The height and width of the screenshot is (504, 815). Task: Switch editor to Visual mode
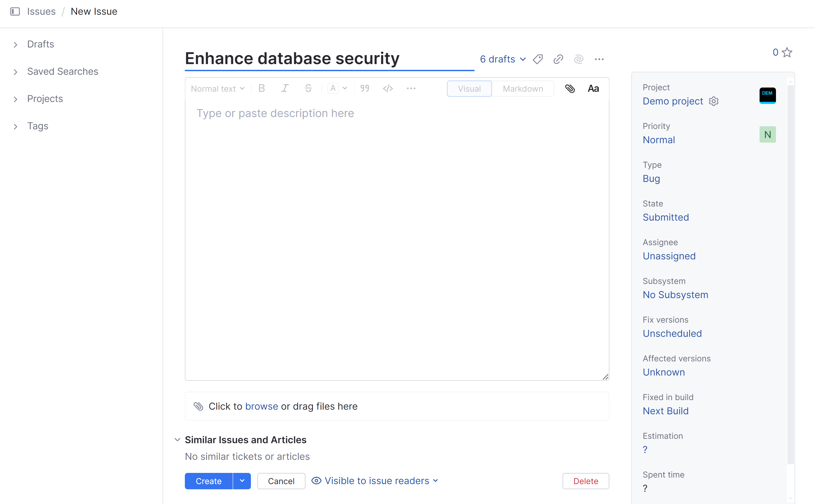pyautogui.click(x=469, y=89)
